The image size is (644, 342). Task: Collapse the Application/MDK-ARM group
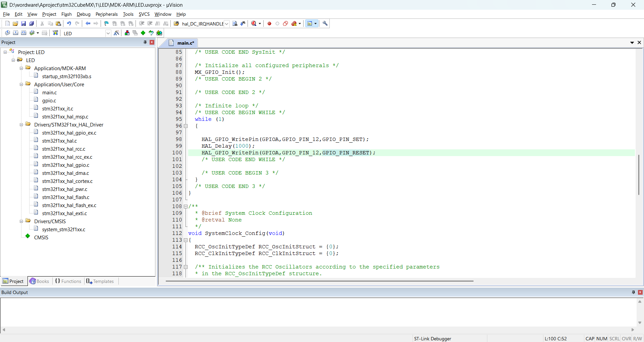[21, 68]
